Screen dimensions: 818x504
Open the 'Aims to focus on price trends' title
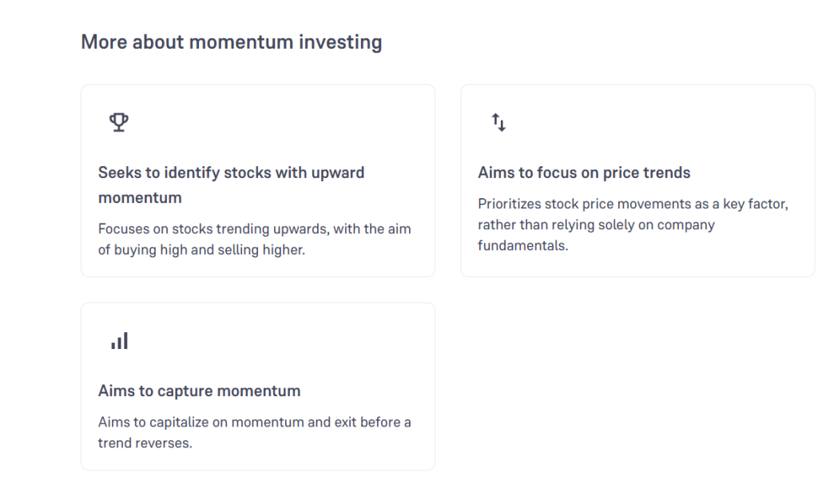tap(584, 173)
